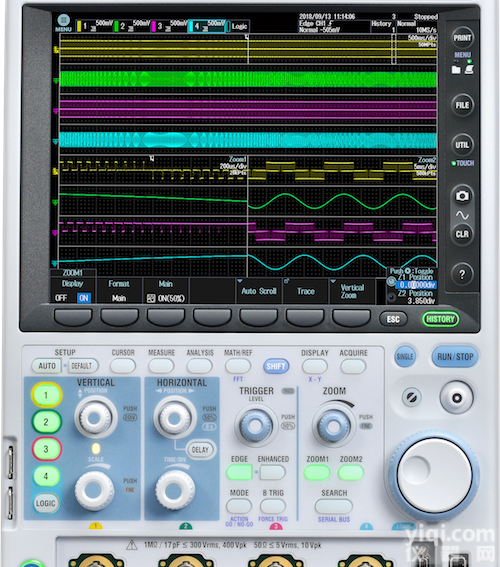Push the vertical POSITION knob
The image size is (500, 567).
[x=95, y=418]
